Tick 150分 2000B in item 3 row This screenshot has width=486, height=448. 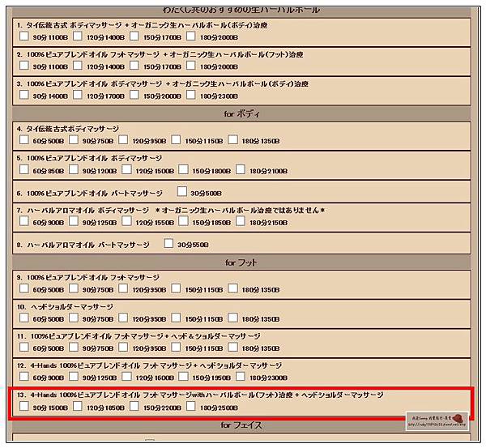coord(134,95)
